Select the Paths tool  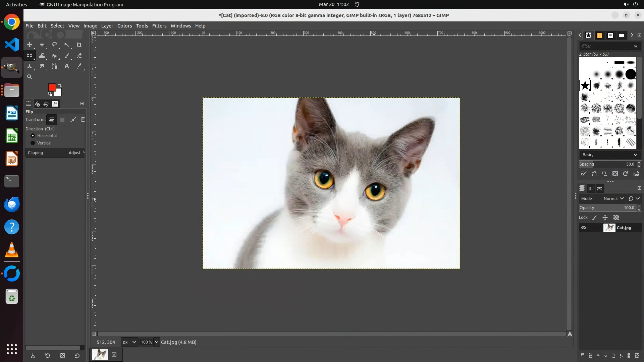pyautogui.click(x=54, y=66)
